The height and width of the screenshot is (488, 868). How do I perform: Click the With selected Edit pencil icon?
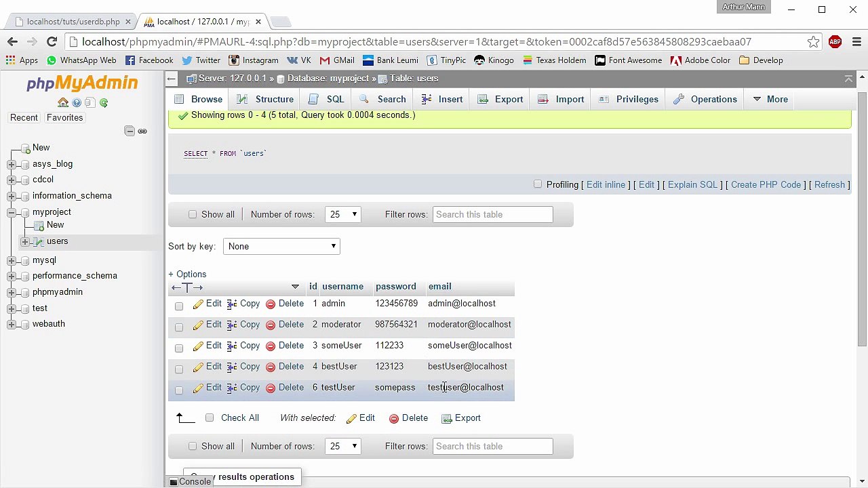click(x=351, y=419)
